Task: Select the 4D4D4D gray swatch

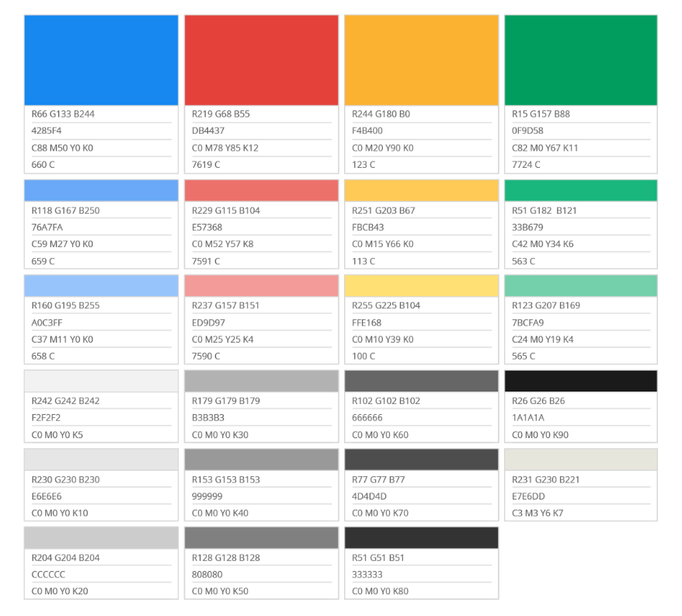Action: click(x=422, y=459)
